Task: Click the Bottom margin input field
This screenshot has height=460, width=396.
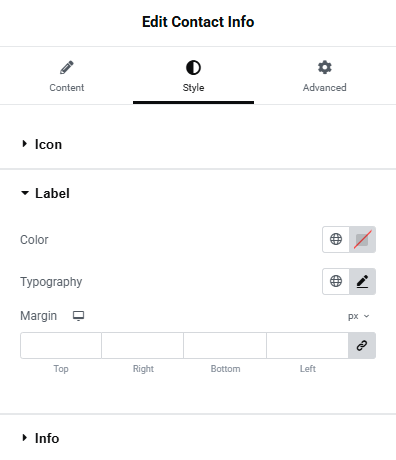Action: coord(225,345)
